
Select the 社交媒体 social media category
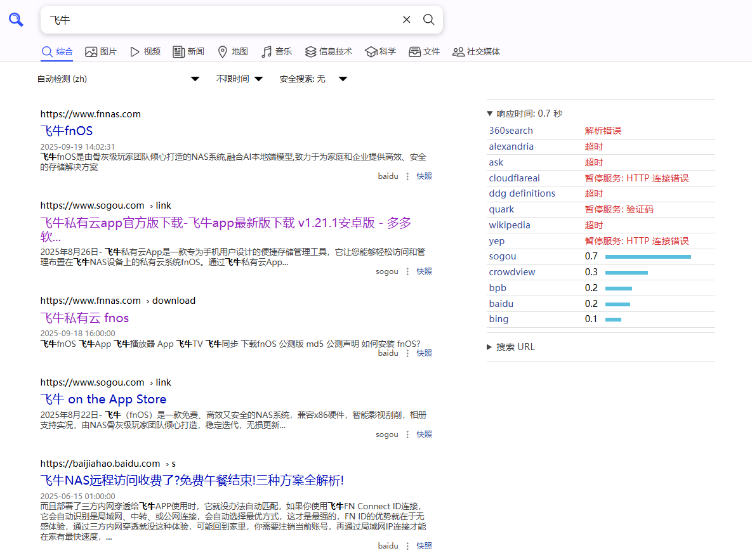(x=476, y=51)
